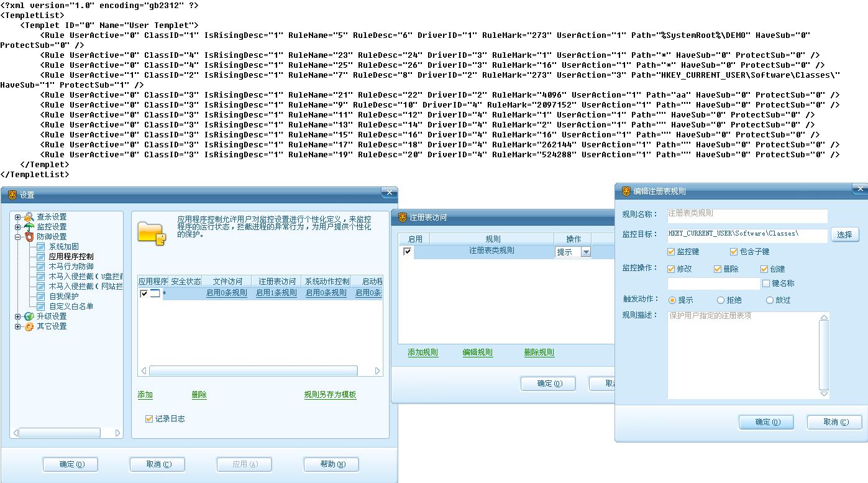Click the orange gear icon beside 其它设置
The width and height of the screenshot is (868, 483).
point(29,326)
